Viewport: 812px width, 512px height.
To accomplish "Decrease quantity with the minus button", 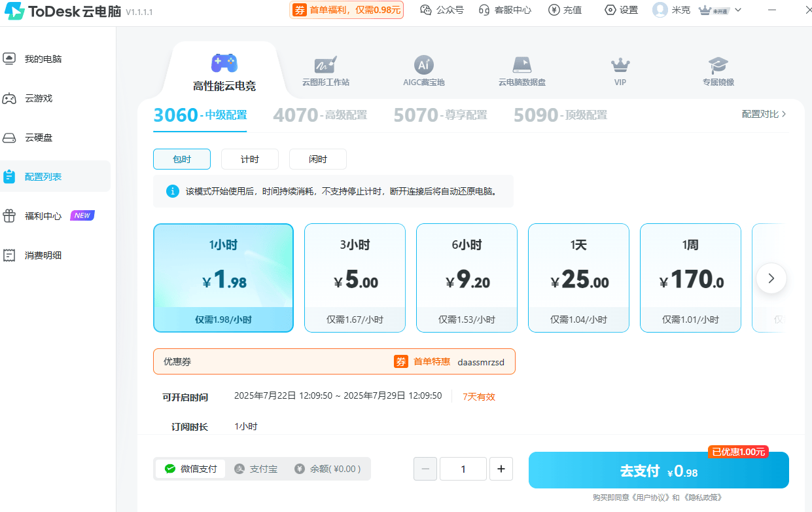I will click(425, 469).
